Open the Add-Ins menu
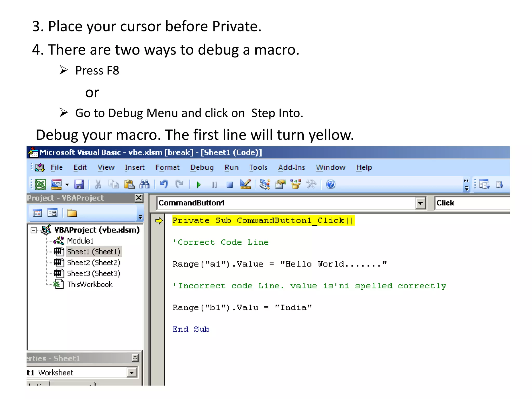The height and width of the screenshot is (399, 532). 291,168
